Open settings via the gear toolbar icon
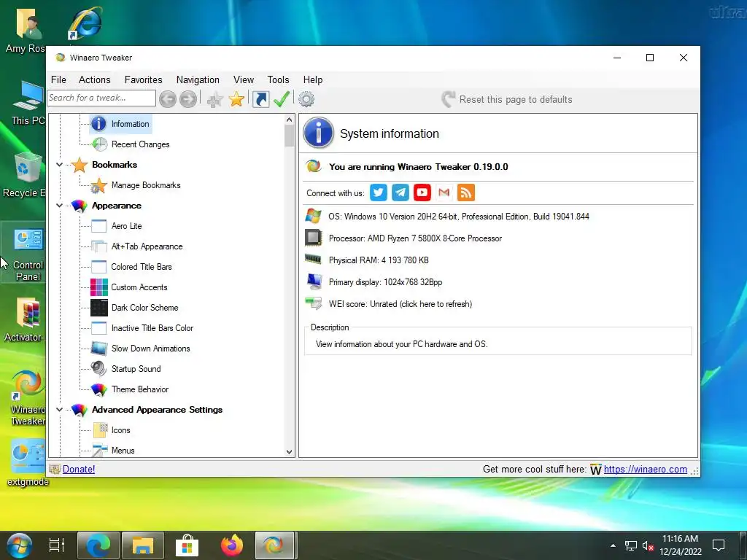 (x=306, y=99)
